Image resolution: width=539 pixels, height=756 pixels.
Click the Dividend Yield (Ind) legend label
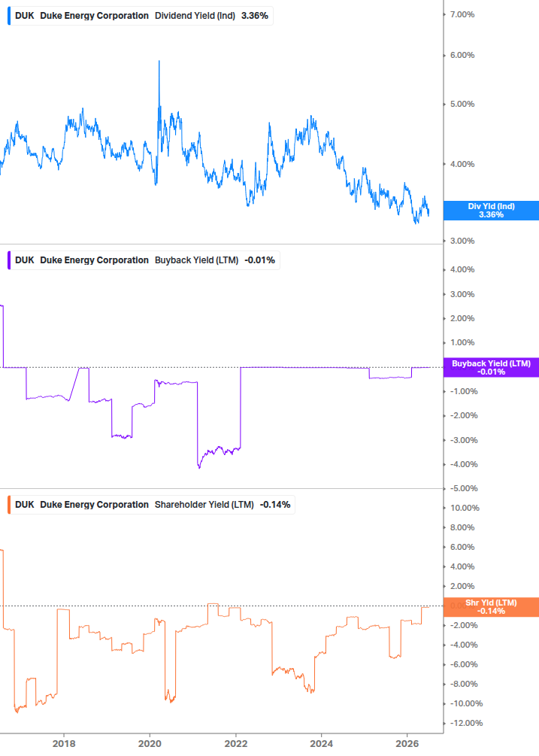pyautogui.click(x=195, y=16)
